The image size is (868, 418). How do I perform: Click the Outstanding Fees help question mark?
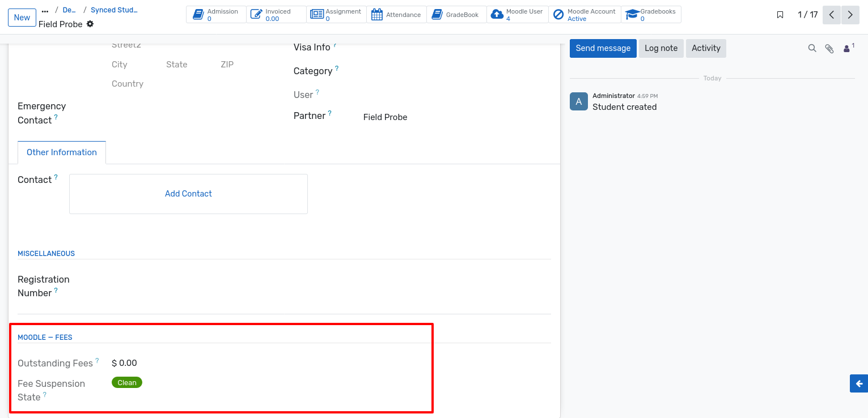97,360
